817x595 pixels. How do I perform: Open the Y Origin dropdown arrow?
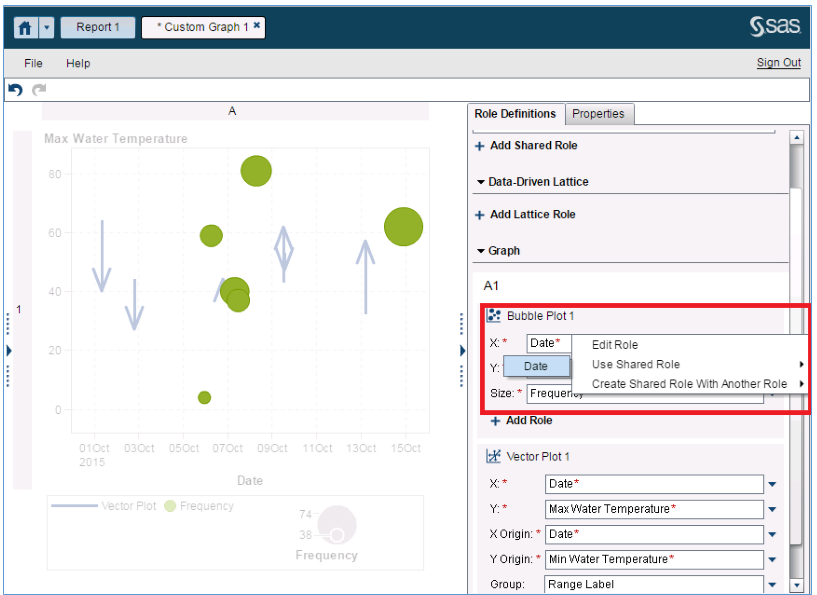click(x=772, y=559)
